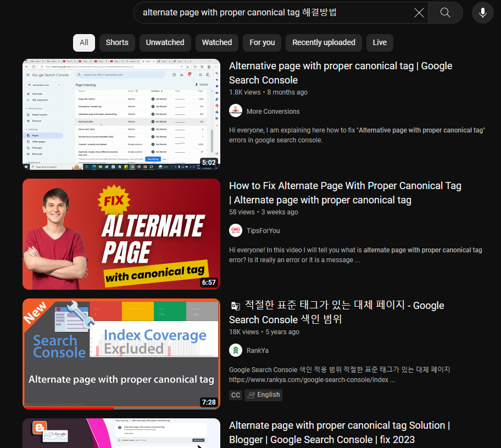The image size is (501, 448).
Task: Open How to Fix Alternate Page video title
Action: point(345,193)
